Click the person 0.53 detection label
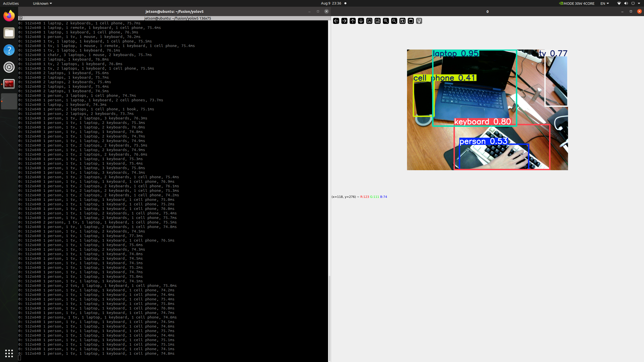The image size is (644, 362). point(484,141)
